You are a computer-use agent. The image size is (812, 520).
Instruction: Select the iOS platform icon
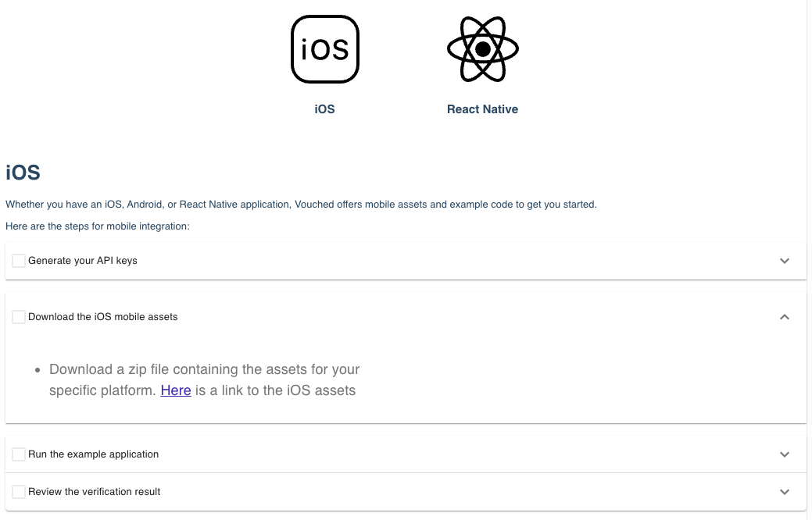(324, 49)
